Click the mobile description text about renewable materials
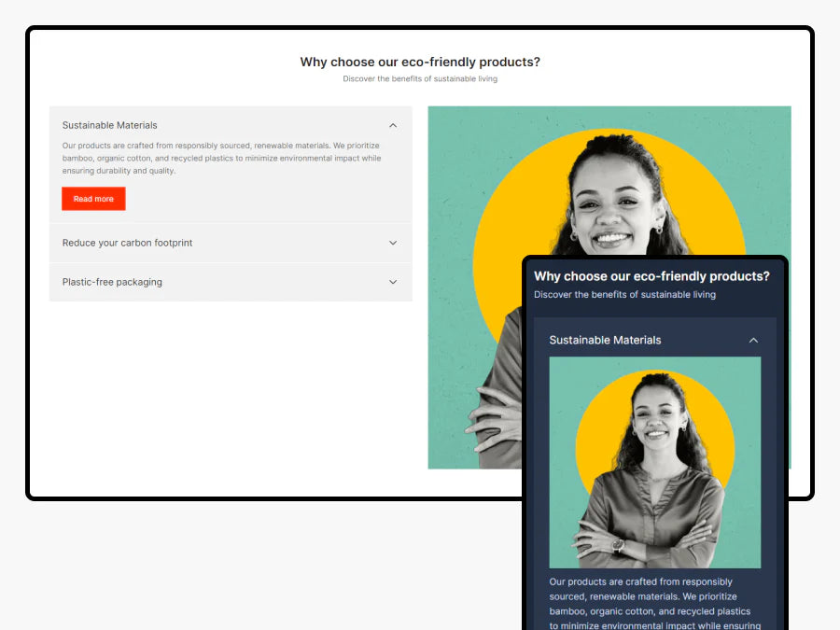840x630 pixels. click(654, 604)
